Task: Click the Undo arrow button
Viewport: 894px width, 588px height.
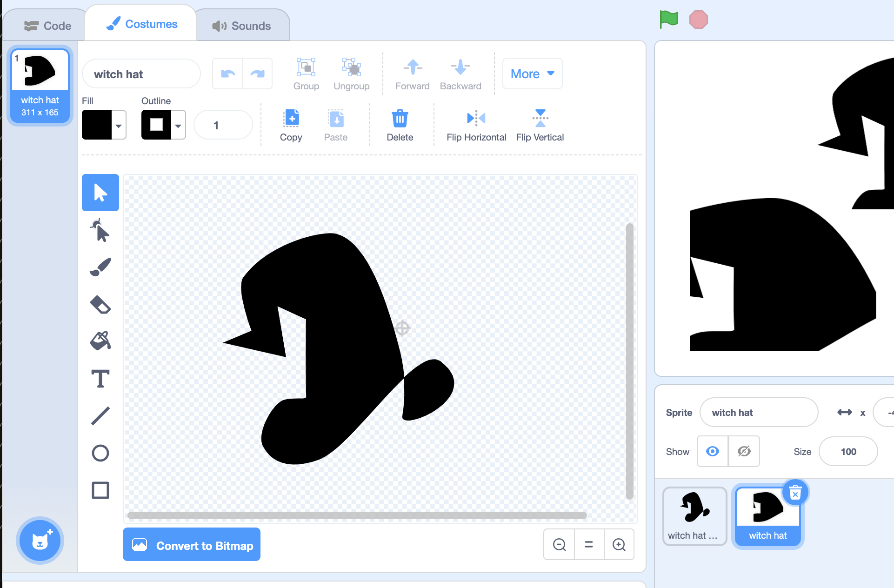Action: (x=227, y=73)
